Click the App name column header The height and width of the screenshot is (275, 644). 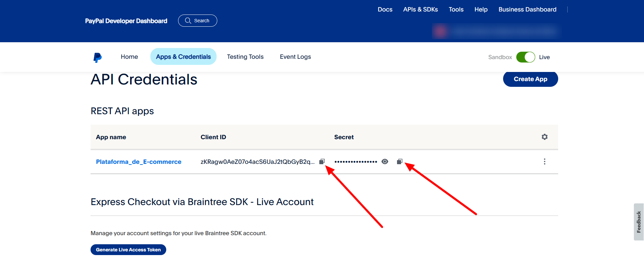[x=111, y=137]
